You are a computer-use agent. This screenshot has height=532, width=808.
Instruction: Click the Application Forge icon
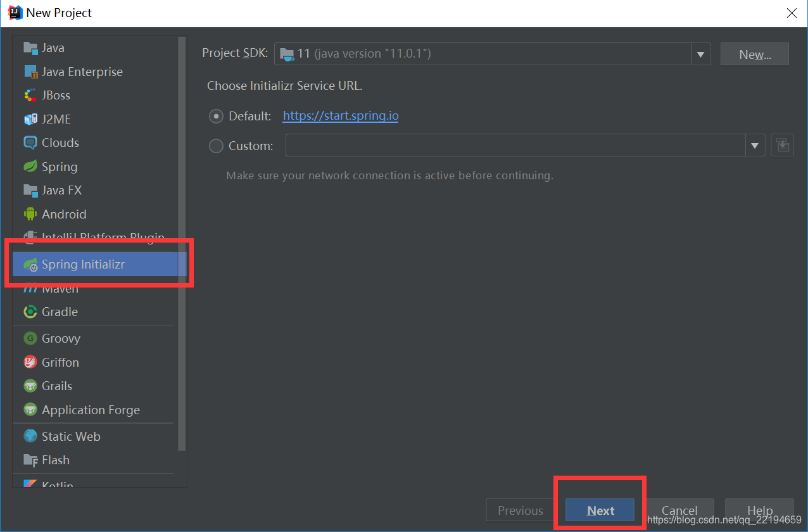(30, 410)
